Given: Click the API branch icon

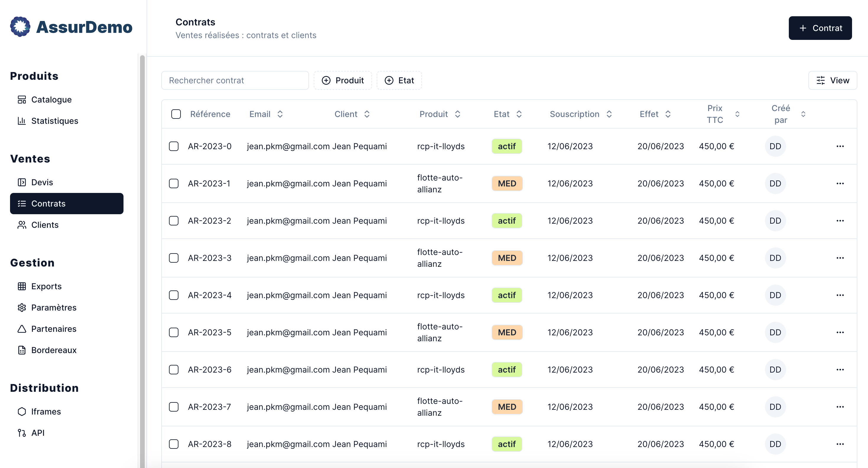Looking at the screenshot, I should click(x=22, y=433).
